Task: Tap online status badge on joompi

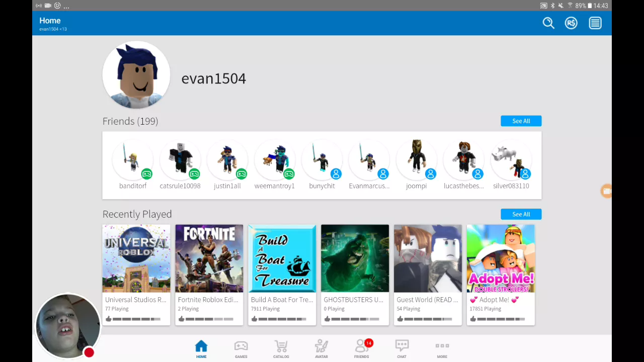Action: (431, 174)
